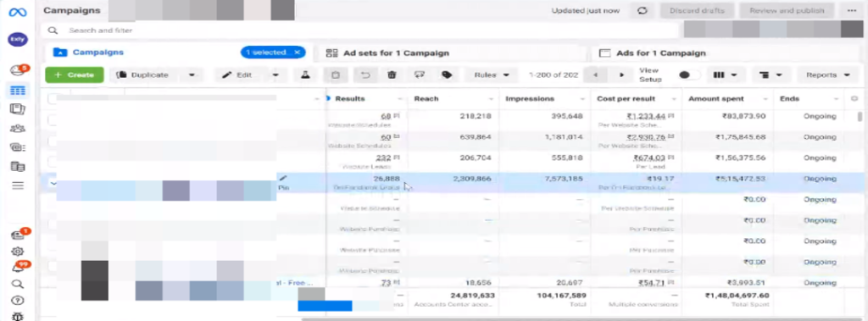Toggle the View Setup switch
868x321 pixels.
pyautogui.click(x=689, y=75)
